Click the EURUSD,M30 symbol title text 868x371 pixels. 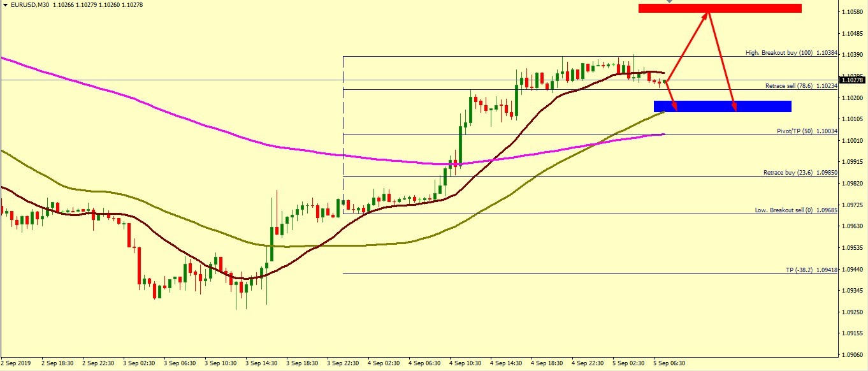[x=29, y=5]
